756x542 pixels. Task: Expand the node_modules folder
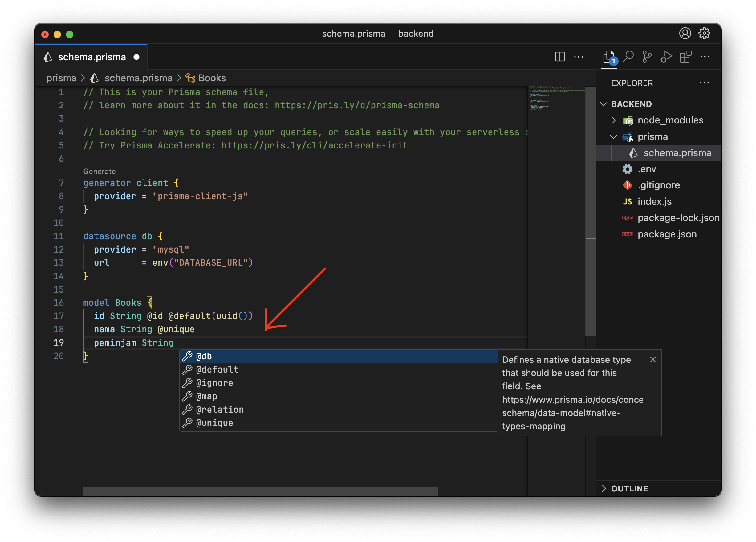pyautogui.click(x=670, y=120)
